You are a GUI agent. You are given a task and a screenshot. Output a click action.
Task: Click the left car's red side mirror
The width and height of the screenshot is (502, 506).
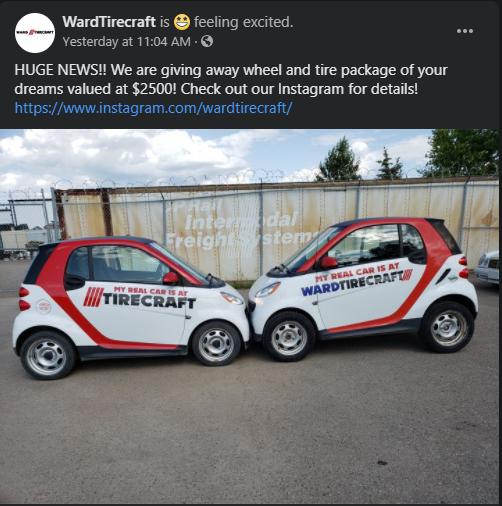[x=170, y=278]
